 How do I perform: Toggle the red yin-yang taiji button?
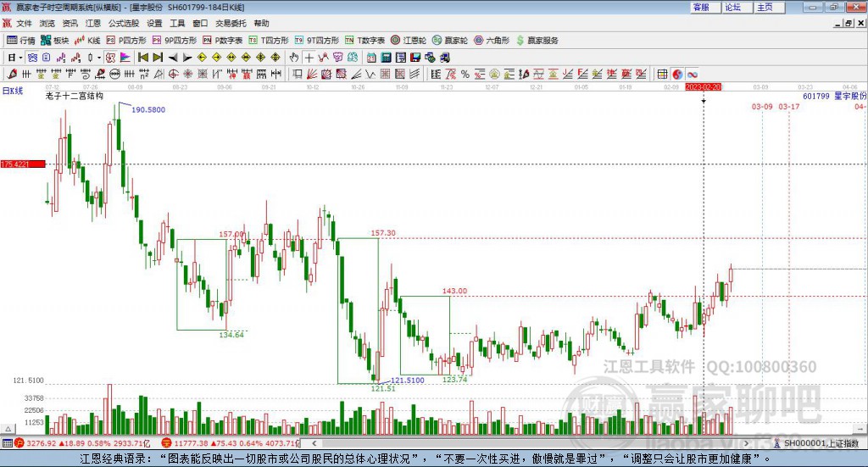pos(677,74)
